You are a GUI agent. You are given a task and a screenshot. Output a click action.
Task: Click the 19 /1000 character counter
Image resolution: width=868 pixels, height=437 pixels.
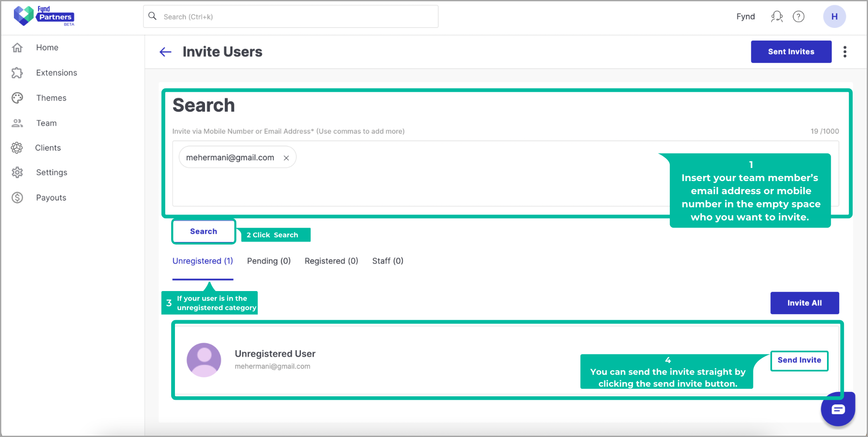(824, 131)
